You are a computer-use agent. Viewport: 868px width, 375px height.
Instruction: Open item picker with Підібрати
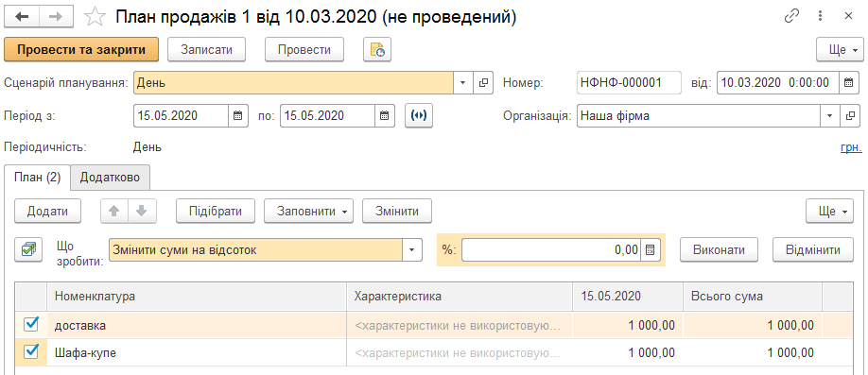[216, 211]
